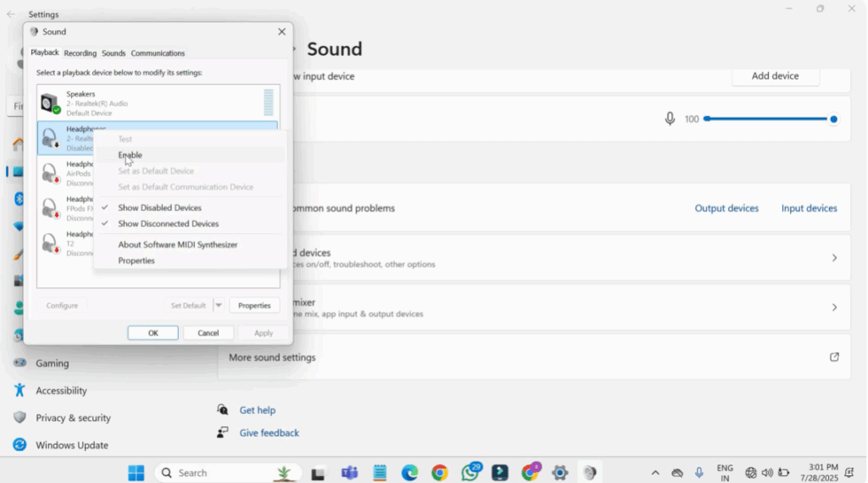Open the external link icon for More sound settings
Image resolution: width=868 pixels, height=483 pixels.
pos(834,358)
